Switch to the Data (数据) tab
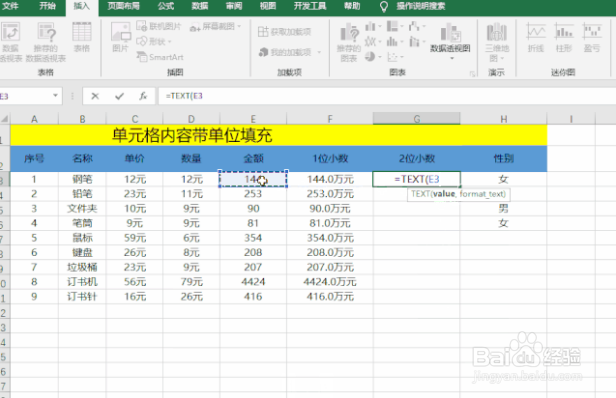Viewport: 616px width, 398px height. (x=200, y=6)
